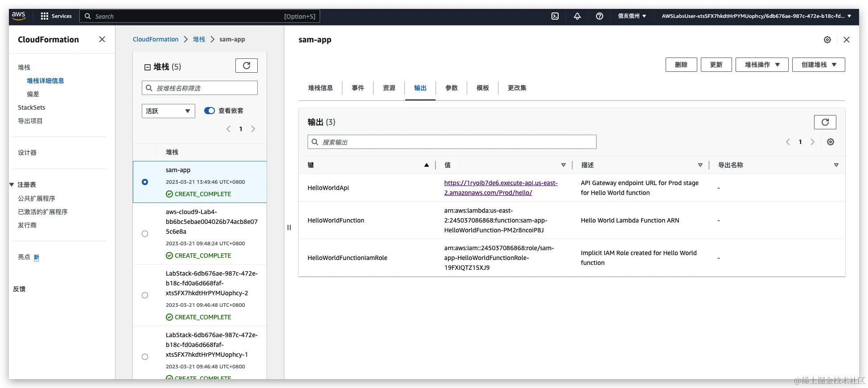Switch to the 输出 tab
868x388 pixels.
pos(420,88)
